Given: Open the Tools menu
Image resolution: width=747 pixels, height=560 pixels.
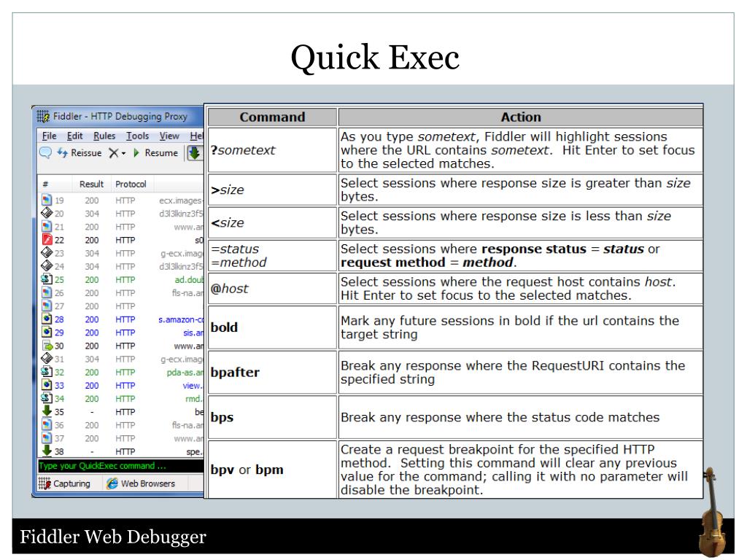Looking at the screenshot, I should coord(138,136).
